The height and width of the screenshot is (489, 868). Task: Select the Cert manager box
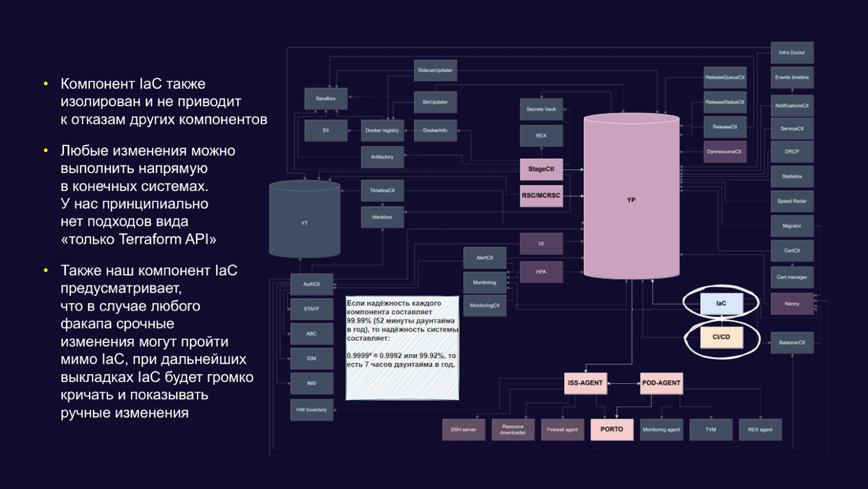pos(792,277)
